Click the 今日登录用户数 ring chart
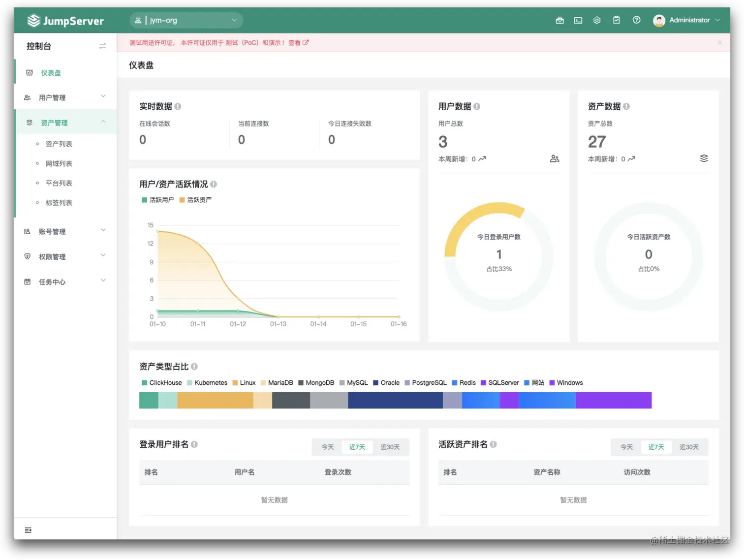The width and height of the screenshot is (744, 560). (x=499, y=256)
